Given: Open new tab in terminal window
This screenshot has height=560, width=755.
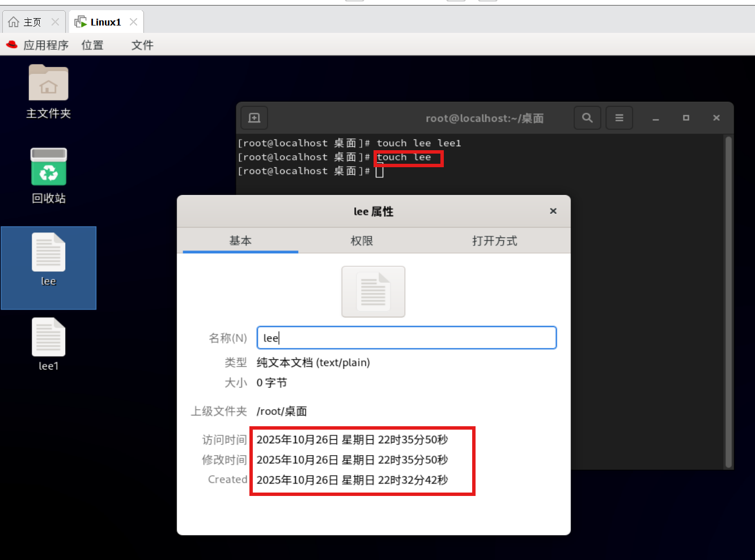Looking at the screenshot, I should 255,118.
